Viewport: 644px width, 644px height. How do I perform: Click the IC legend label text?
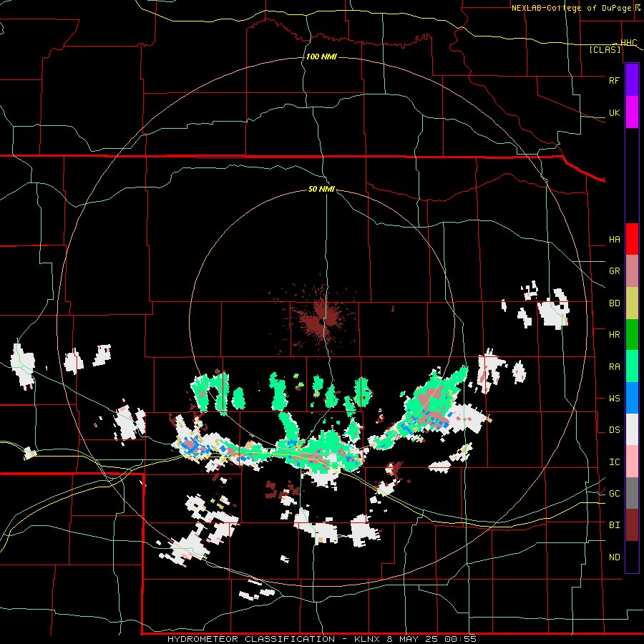point(614,462)
